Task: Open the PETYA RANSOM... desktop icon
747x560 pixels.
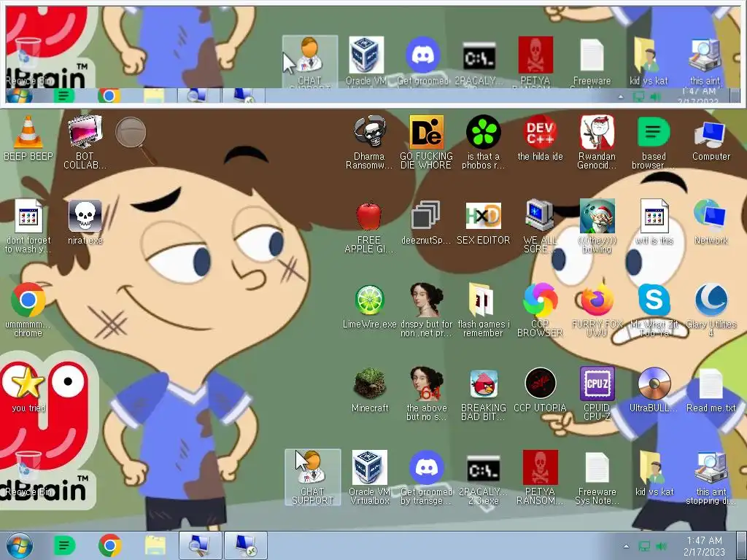Action: pyautogui.click(x=541, y=477)
